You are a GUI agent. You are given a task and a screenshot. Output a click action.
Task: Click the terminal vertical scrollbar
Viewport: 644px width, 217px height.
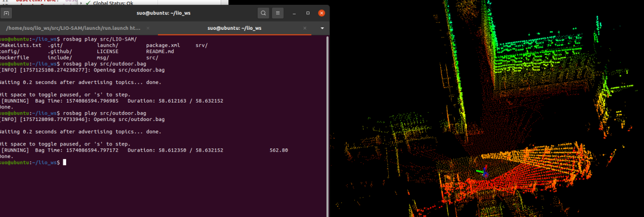[x=327, y=123]
